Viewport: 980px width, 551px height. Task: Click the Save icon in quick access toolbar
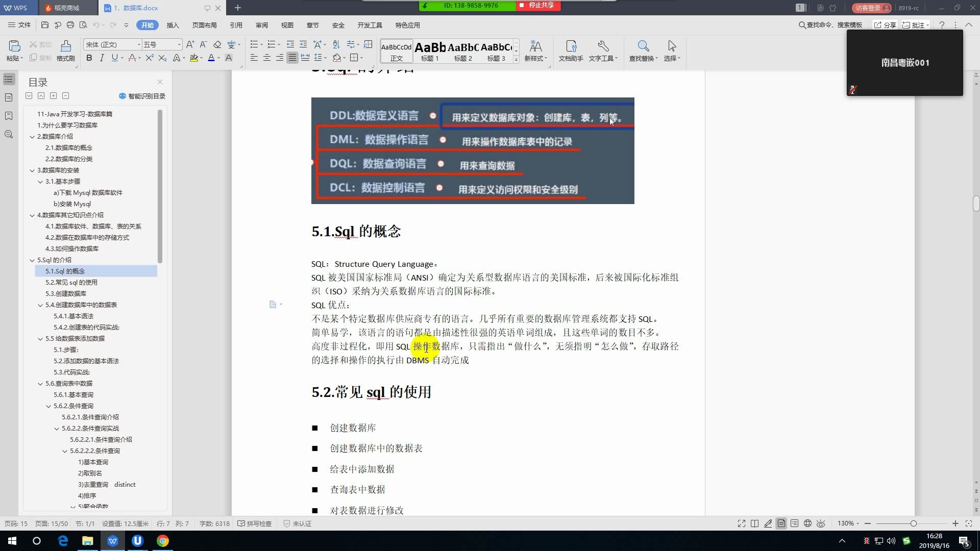tap(45, 24)
